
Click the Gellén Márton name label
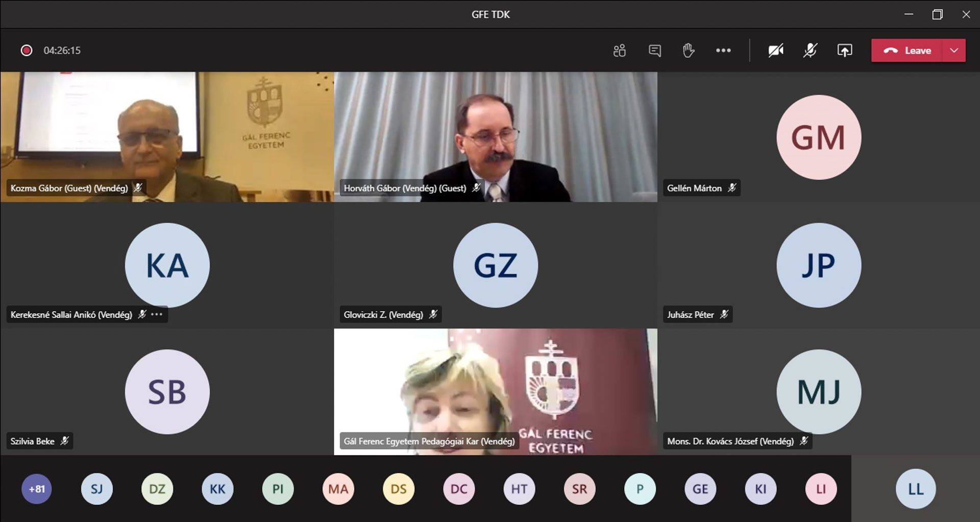(x=694, y=188)
